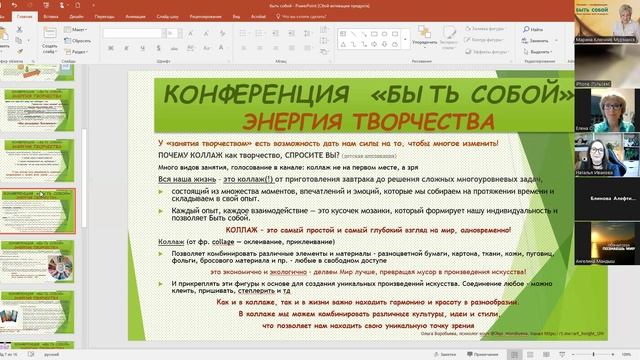Decrease font size with smaller A
This screenshot has width=640, height=360.
point(206,33)
